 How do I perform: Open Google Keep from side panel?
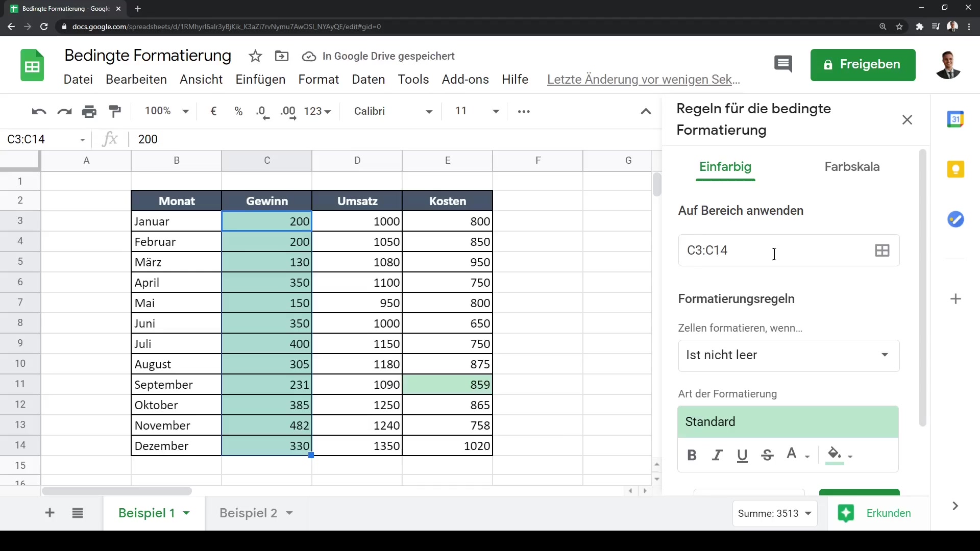[955, 169]
